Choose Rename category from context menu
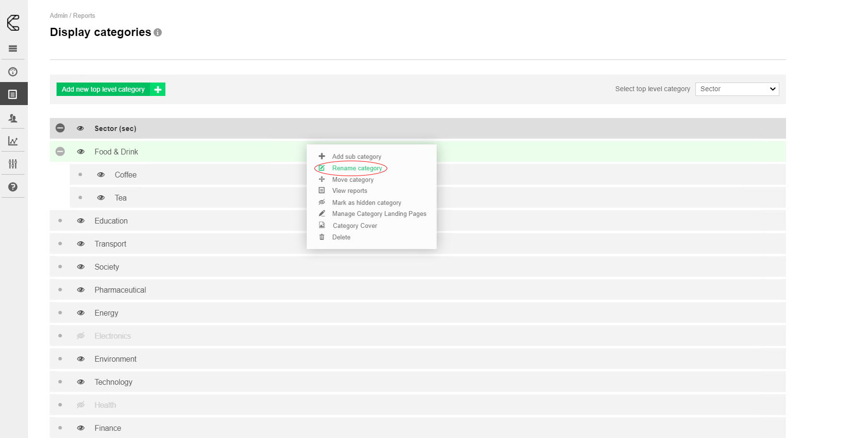The height and width of the screenshot is (438, 868). pyautogui.click(x=357, y=168)
